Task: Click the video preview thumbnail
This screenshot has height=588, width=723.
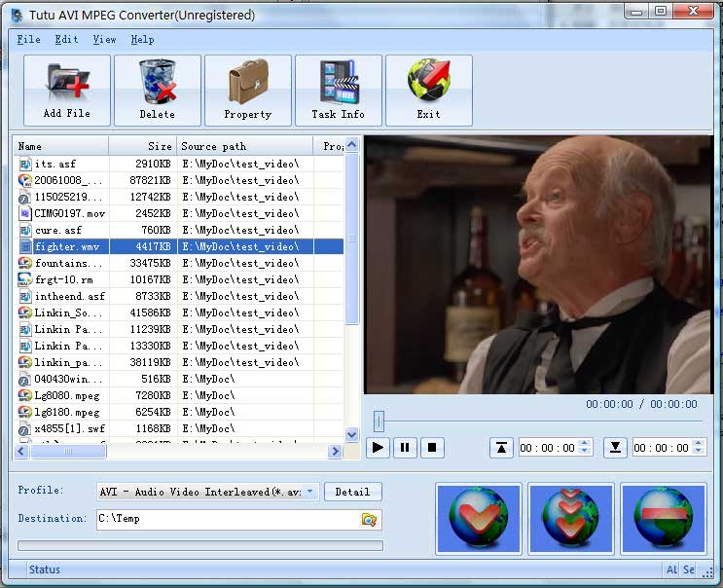Action: (538, 265)
